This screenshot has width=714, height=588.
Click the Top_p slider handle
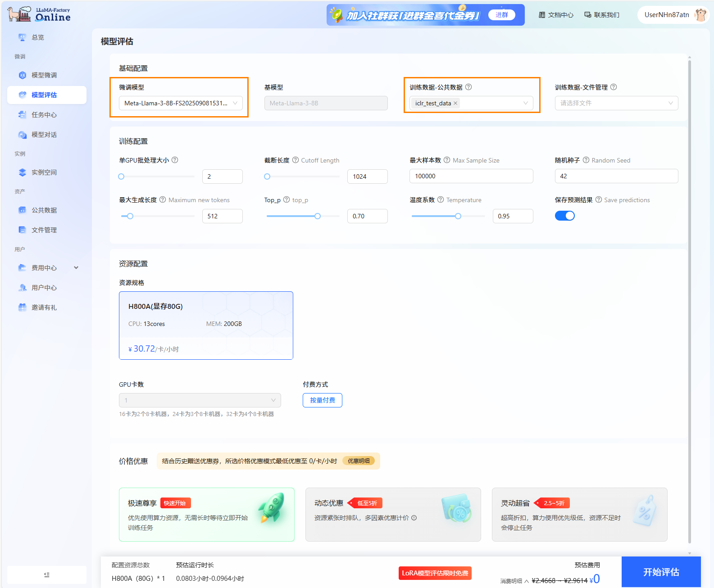point(318,216)
